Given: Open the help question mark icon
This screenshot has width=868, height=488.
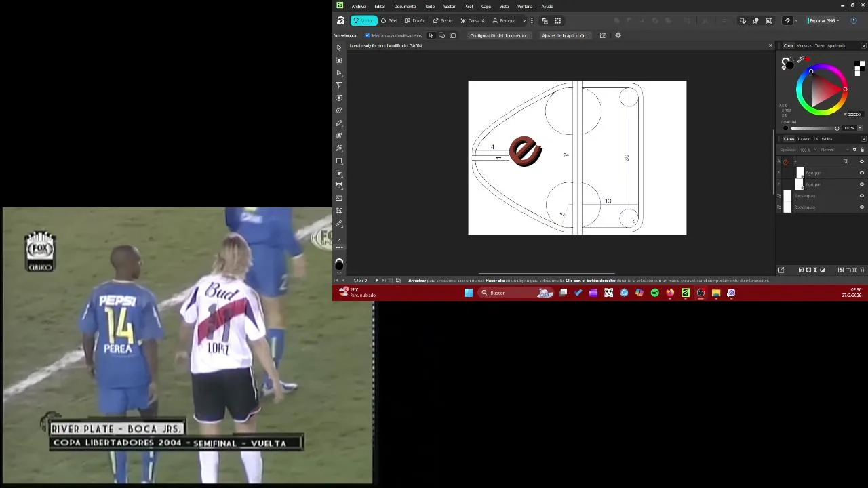Looking at the screenshot, I should (x=854, y=21).
